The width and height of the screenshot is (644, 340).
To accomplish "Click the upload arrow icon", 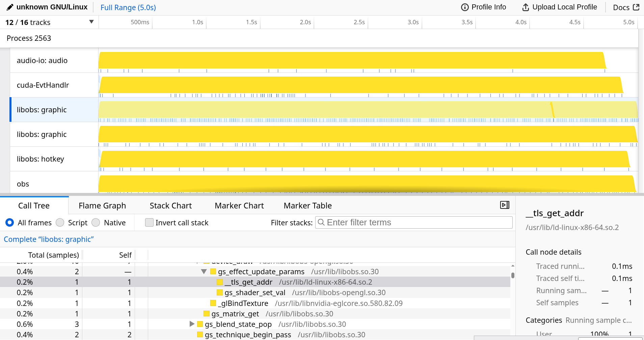I will [x=526, y=7].
